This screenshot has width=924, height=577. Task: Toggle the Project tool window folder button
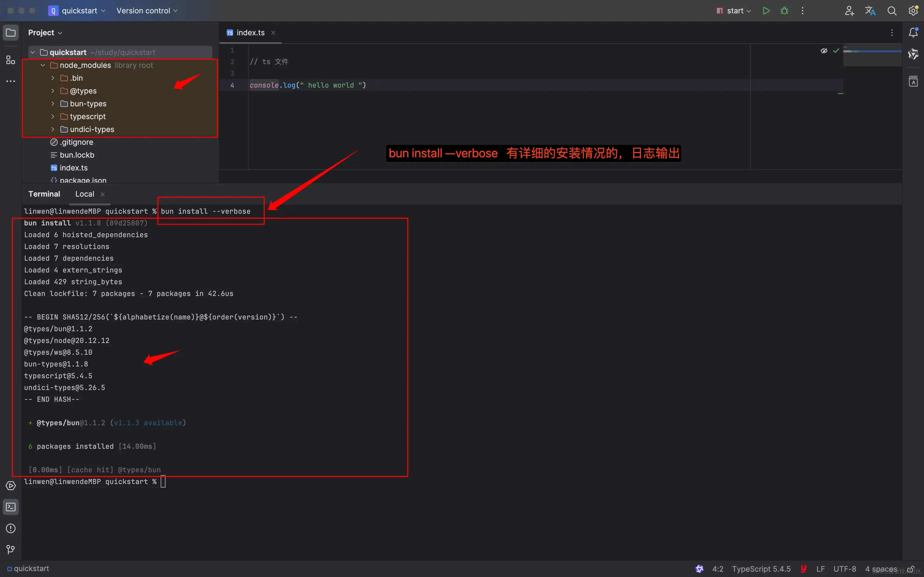11,33
